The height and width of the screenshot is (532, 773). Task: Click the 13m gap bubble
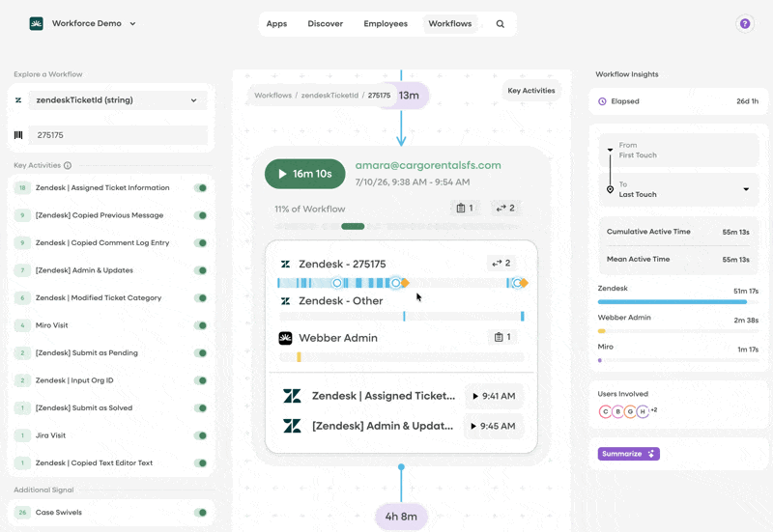[409, 96]
